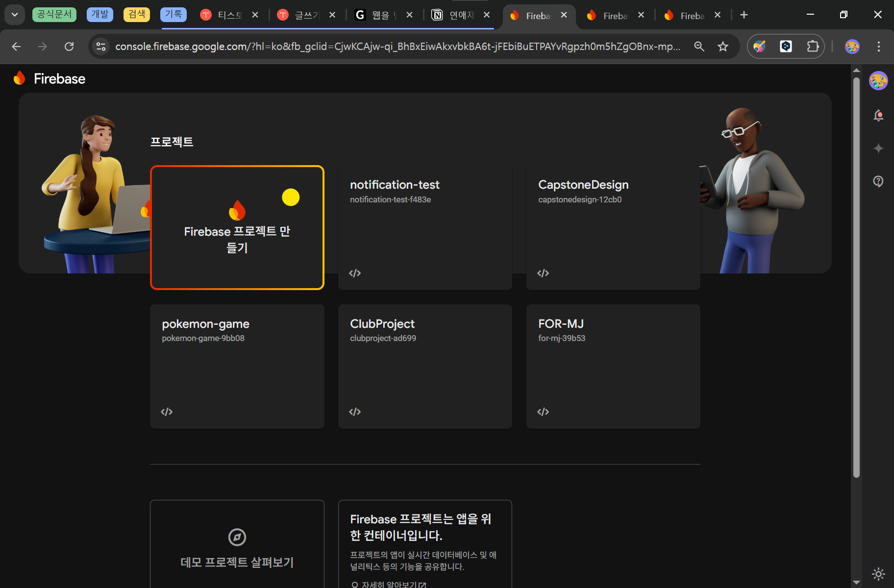The image size is (894, 588).
Task: Close the 티스토 tab
Action: [255, 15]
